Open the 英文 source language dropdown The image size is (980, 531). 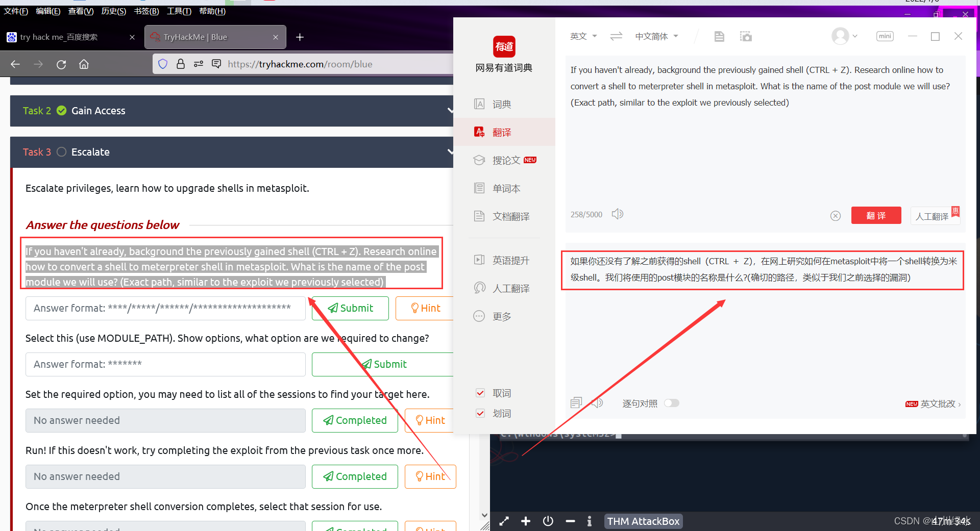pyautogui.click(x=583, y=36)
